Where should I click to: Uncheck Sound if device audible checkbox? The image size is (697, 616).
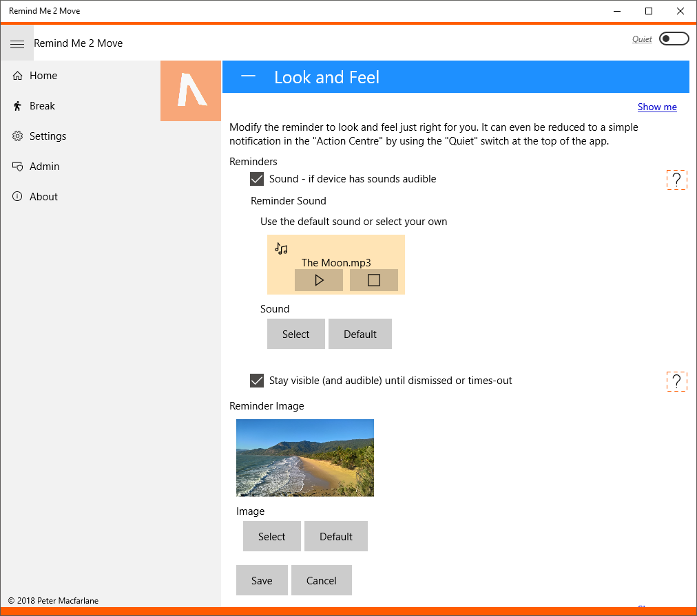257,179
